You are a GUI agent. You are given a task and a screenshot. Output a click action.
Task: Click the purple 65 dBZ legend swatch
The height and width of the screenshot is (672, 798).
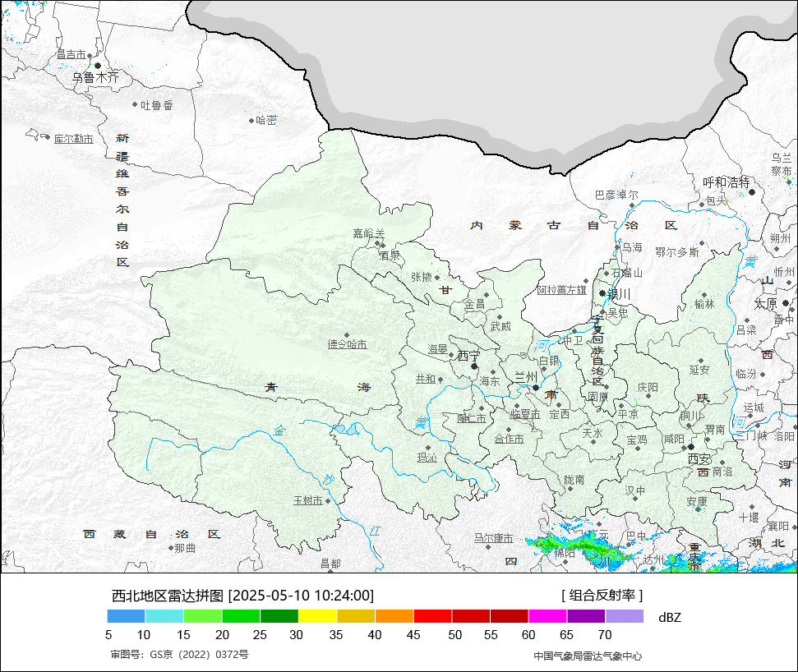click(586, 617)
